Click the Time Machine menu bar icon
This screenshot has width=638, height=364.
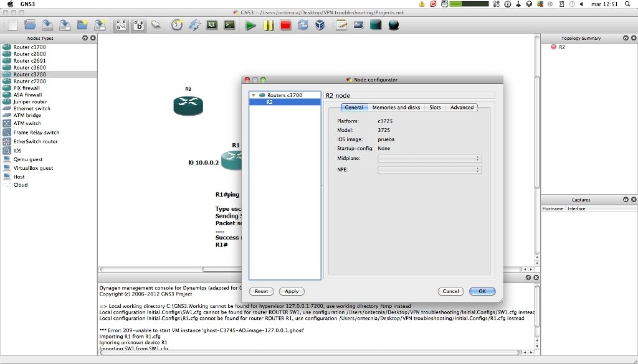(x=572, y=4)
